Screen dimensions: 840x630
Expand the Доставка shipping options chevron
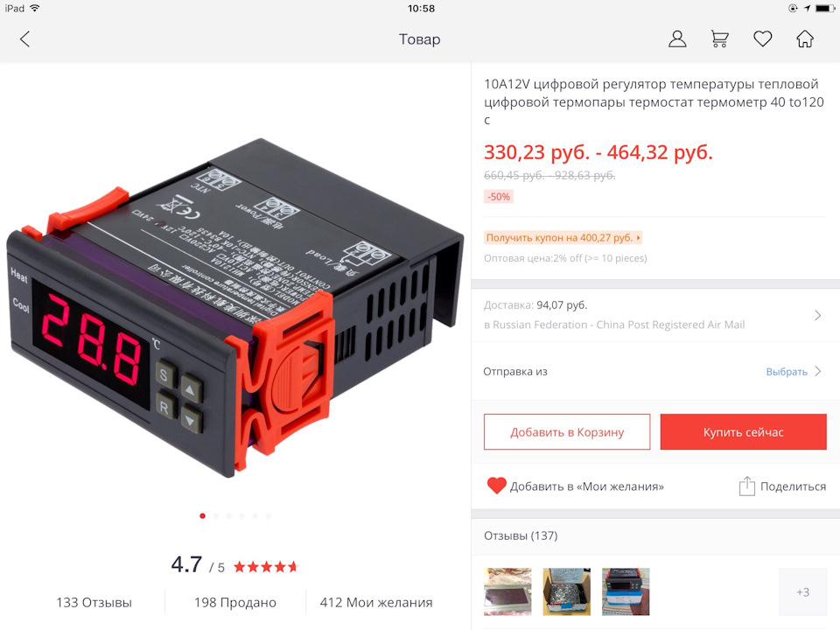point(817,315)
